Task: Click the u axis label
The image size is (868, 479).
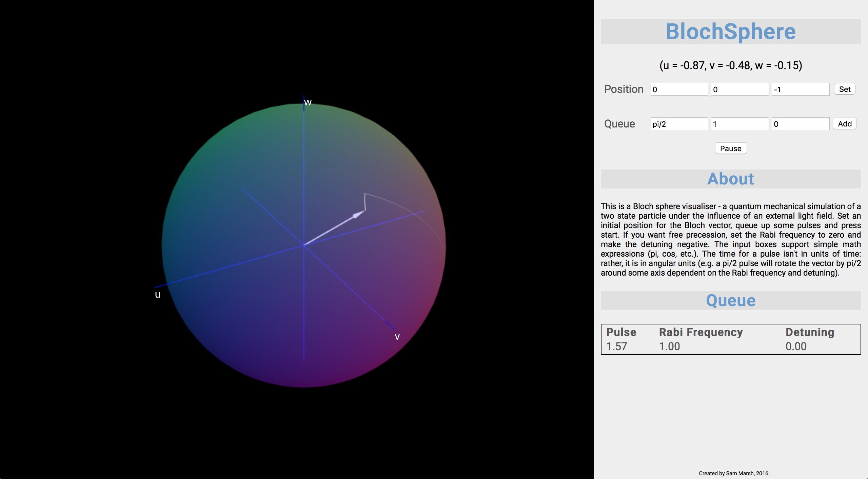Action: [158, 294]
